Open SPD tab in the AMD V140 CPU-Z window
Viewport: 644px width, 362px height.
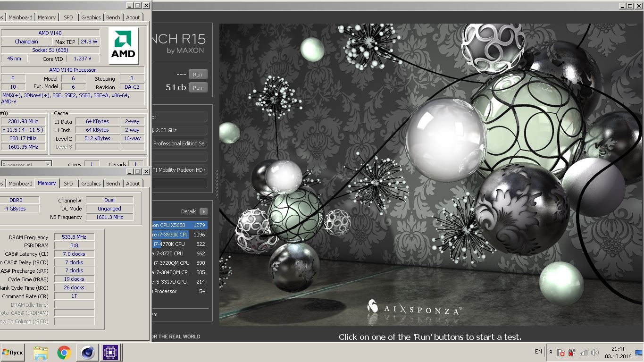pyautogui.click(x=68, y=17)
